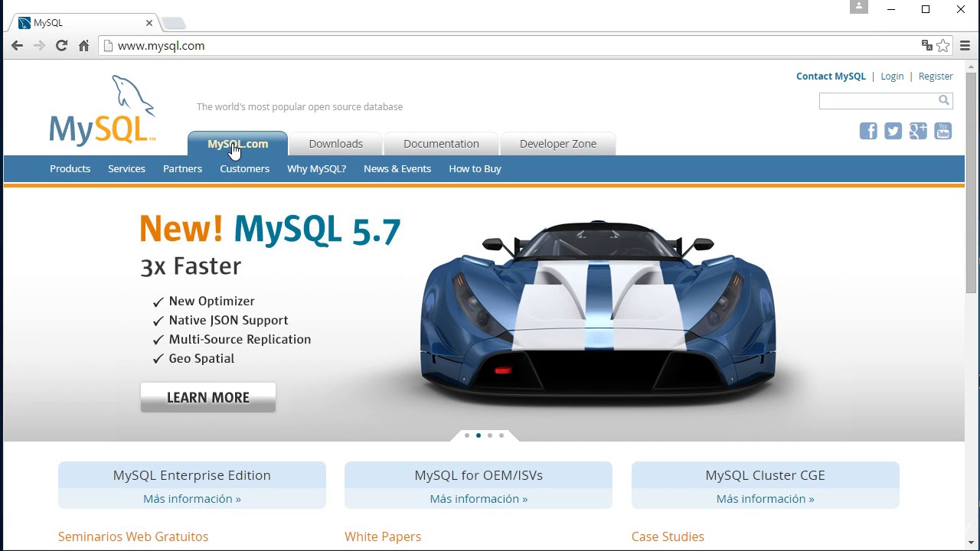Open the Chrome hamburger menu
Image resolution: width=980 pixels, height=551 pixels.
(x=965, y=46)
